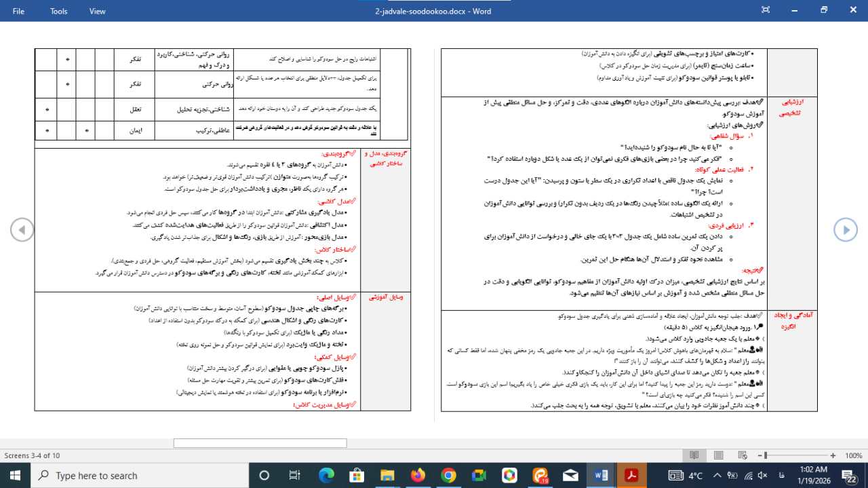868x488 pixels.
Task: Open Adobe Acrobat from the taskbar
Action: click(631, 475)
